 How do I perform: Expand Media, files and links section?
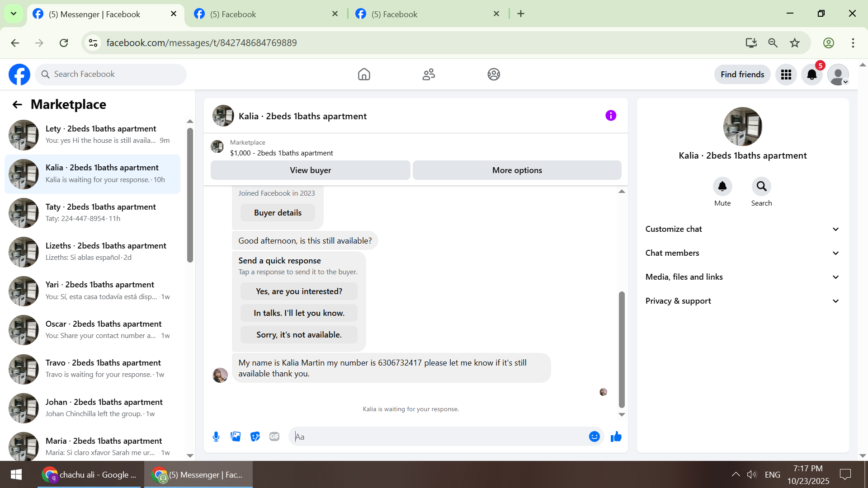point(742,277)
